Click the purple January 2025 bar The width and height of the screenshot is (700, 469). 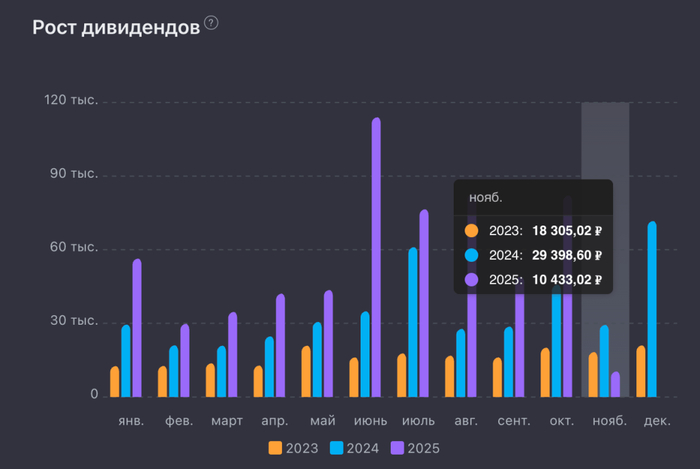[137, 327]
